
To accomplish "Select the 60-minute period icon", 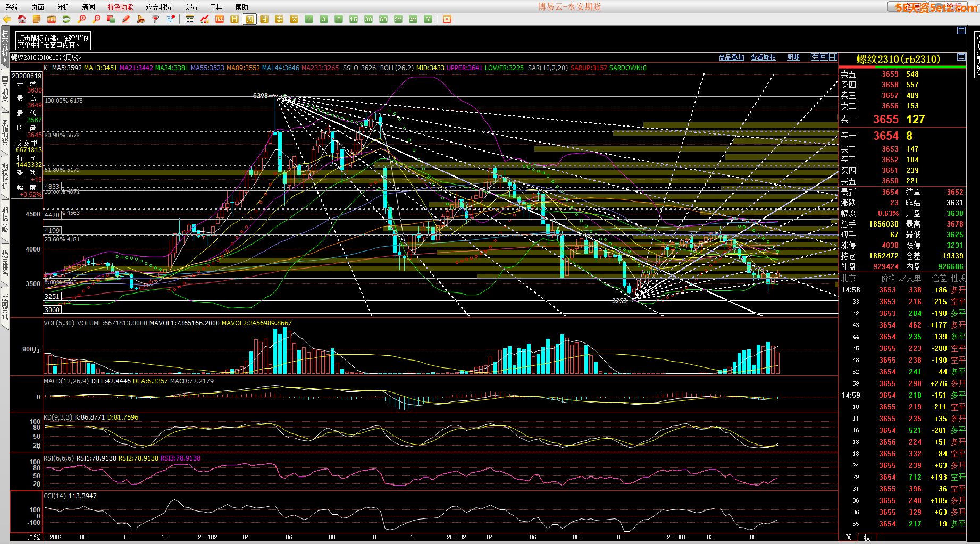I will (383, 19).
